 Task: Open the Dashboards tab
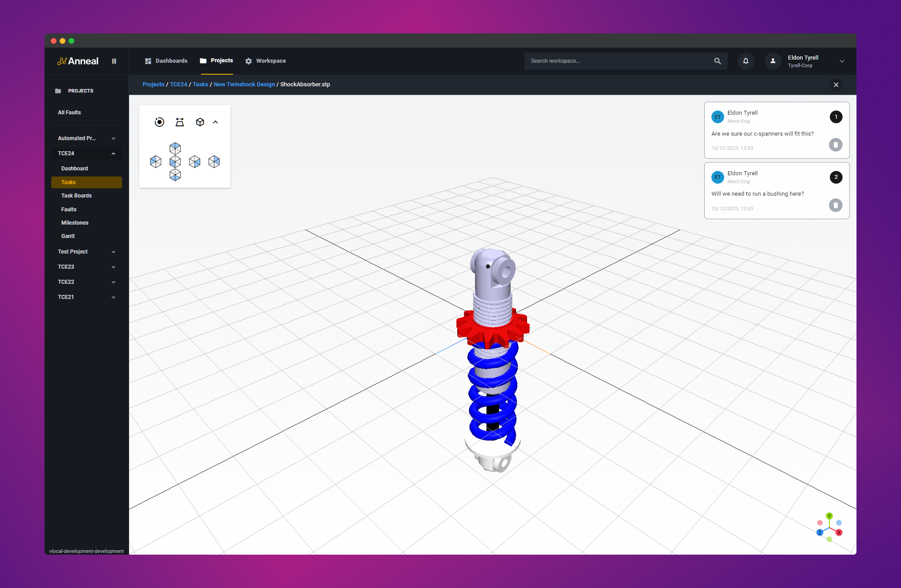(166, 61)
